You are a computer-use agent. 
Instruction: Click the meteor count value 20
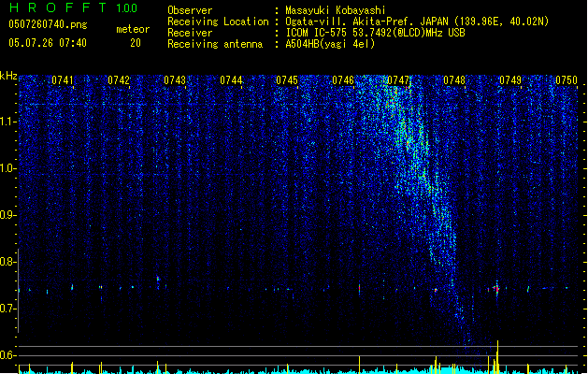(136, 43)
